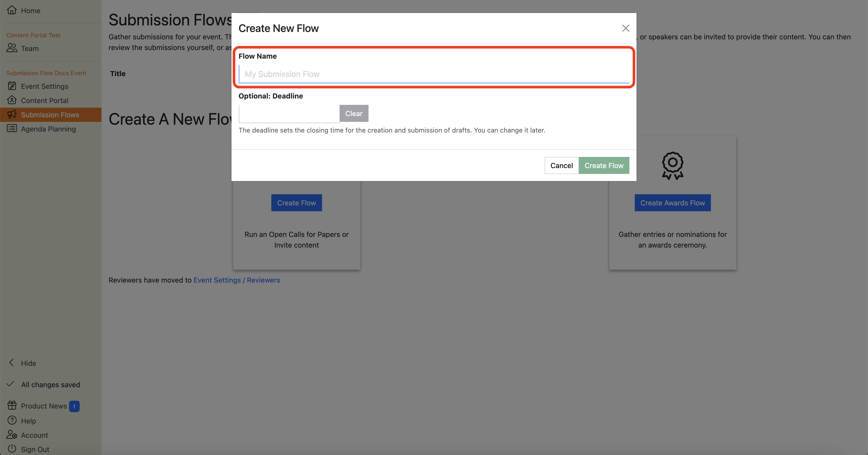Click 'Run an Open Calls for Papers' text
Screen dimensions: 868x455
tap(296, 240)
